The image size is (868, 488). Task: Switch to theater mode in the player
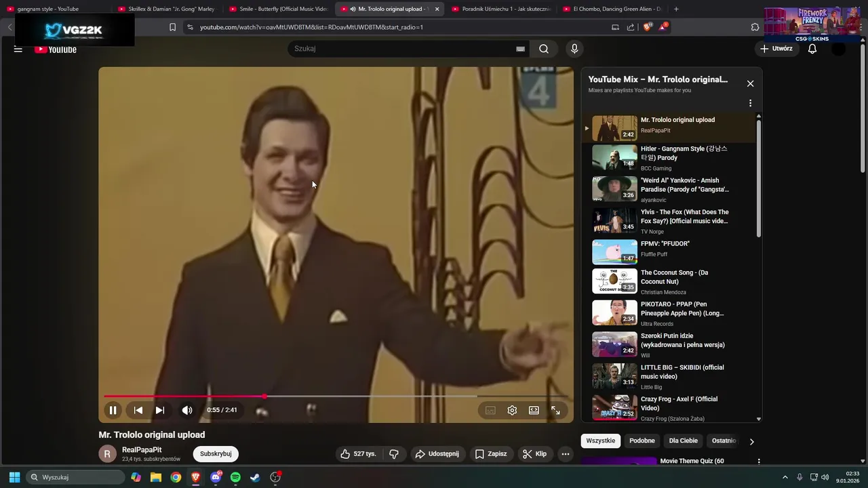pyautogui.click(x=534, y=410)
